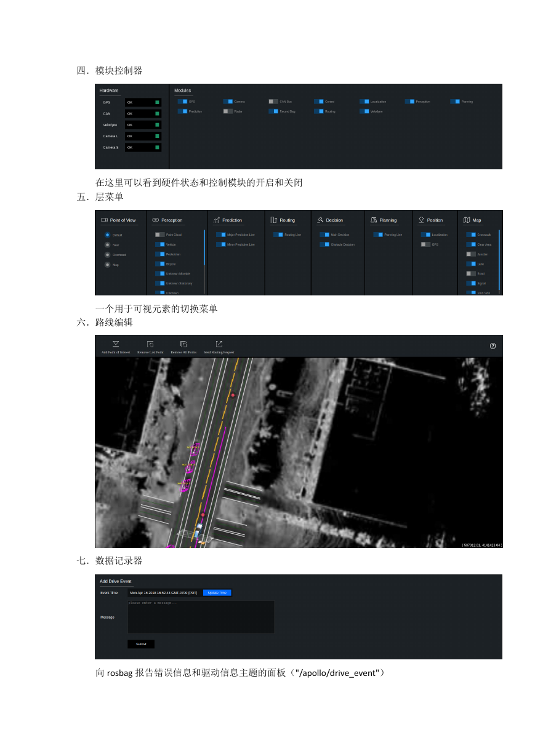
Task: Click the Remove Last Point icon
Action: 150,344
